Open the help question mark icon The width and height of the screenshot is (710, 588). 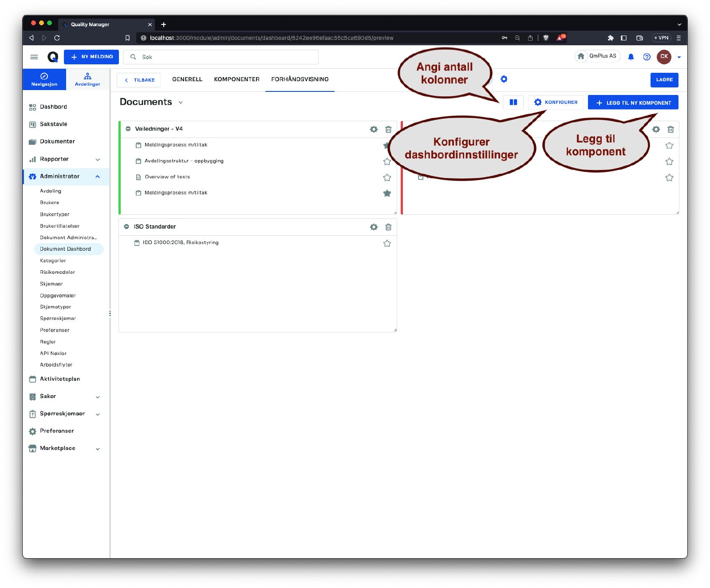pos(647,57)
